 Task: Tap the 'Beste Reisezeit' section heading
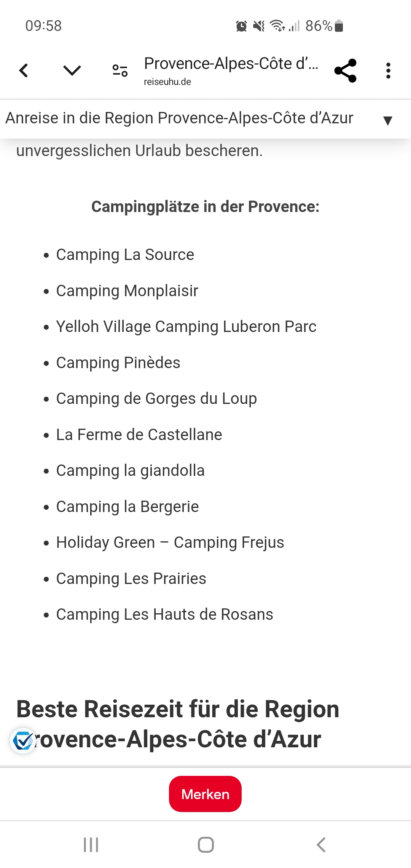pyautogui.click(x=178, y=724)
